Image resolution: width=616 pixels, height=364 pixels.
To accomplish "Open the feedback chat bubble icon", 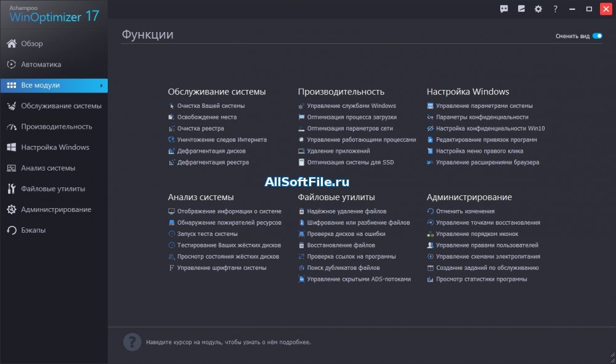I will [504, 9].
